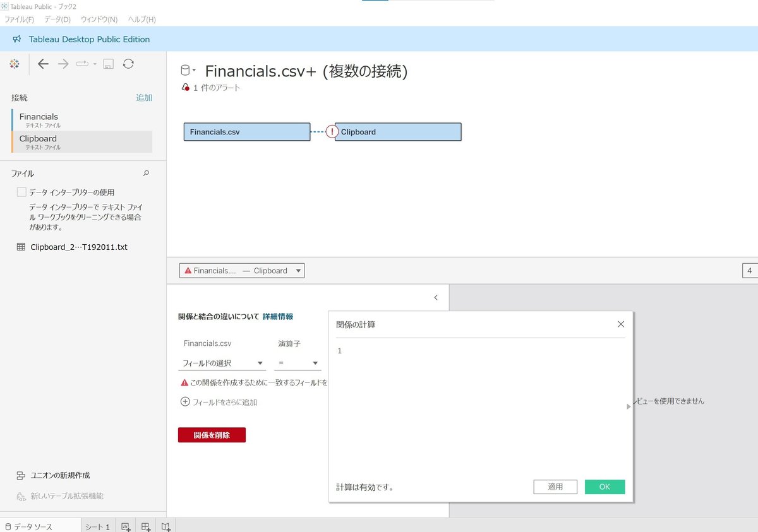Open the operator '=' dropdown
758x532 pixels.
tap(298, 364)
